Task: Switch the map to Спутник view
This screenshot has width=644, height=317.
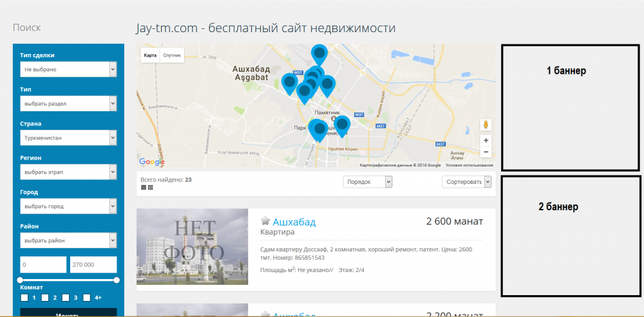Action: 172,55
